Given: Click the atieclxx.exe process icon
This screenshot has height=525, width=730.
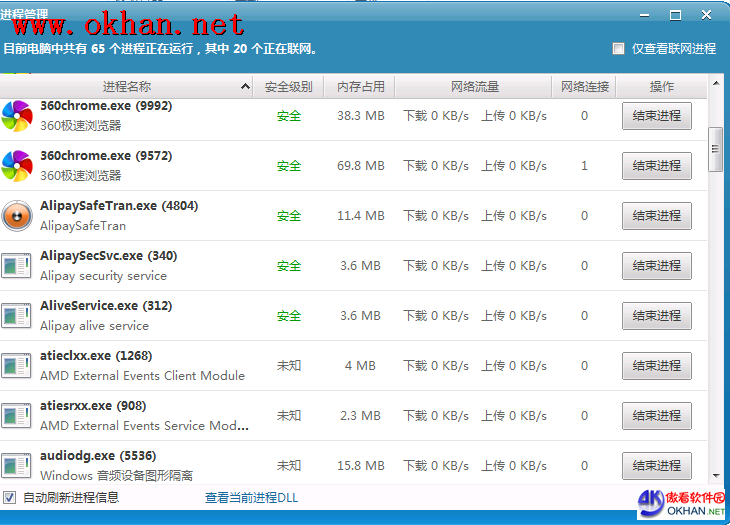Looking at the screenshot, I should 17,366.
